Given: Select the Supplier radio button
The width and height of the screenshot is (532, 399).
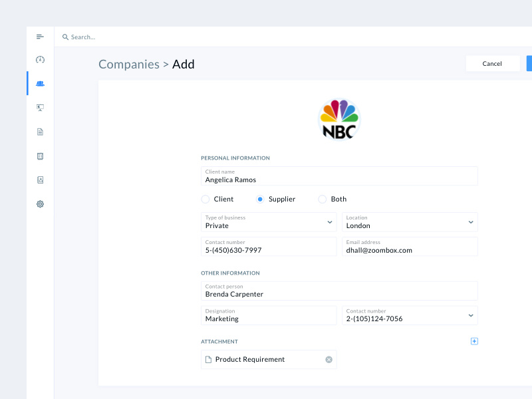Looking at the screenshot, I should [259, 199].
